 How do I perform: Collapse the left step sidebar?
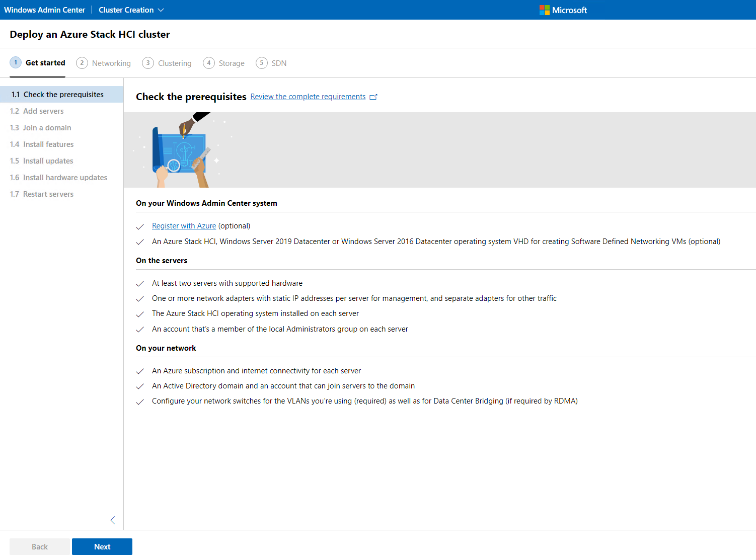pyautogui.click(x=113, y=520)
